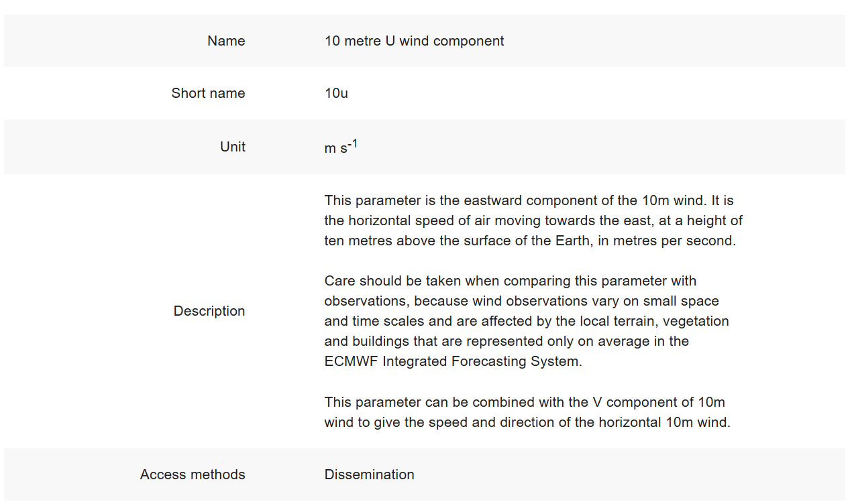This screenshot has height=504, width=852.
Task: Select the short name value "10u"
Action: pyautogui.click(x=336, y=93)
